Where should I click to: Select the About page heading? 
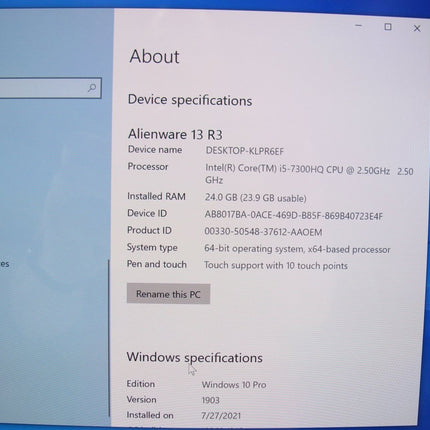click(154, 56)
